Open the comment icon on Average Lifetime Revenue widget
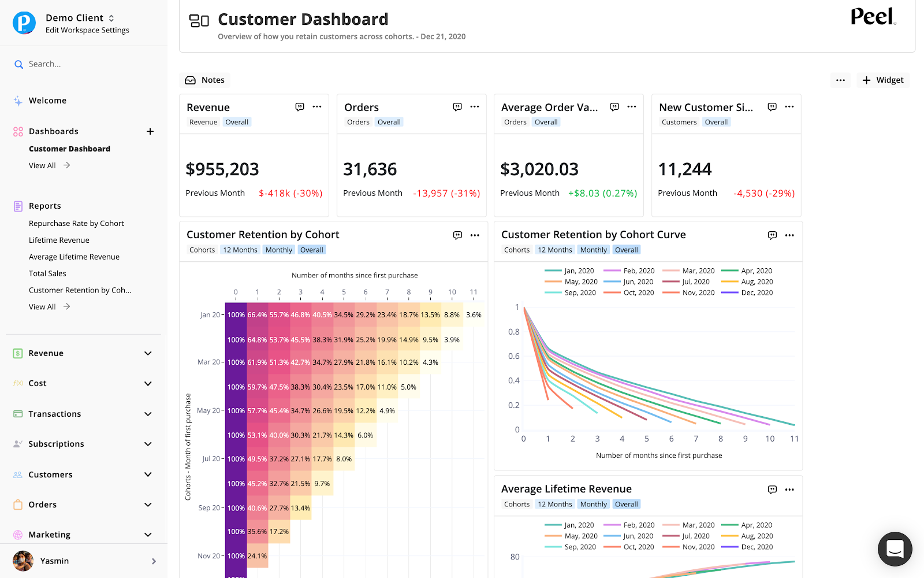Screen dimensions: 924x578 point(772,489)
